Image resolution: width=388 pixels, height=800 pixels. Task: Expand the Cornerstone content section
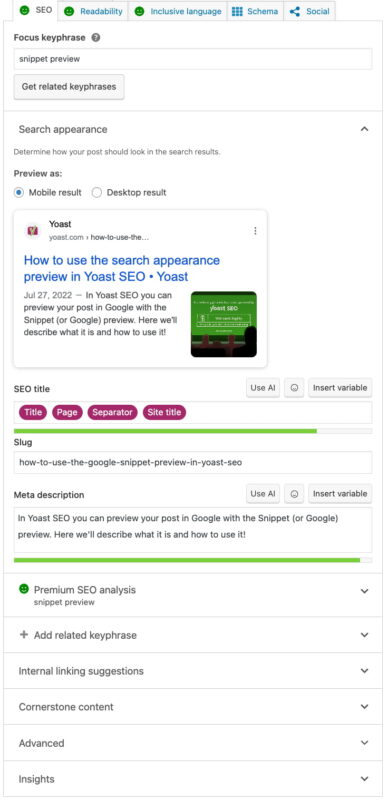tap(193, 707)
